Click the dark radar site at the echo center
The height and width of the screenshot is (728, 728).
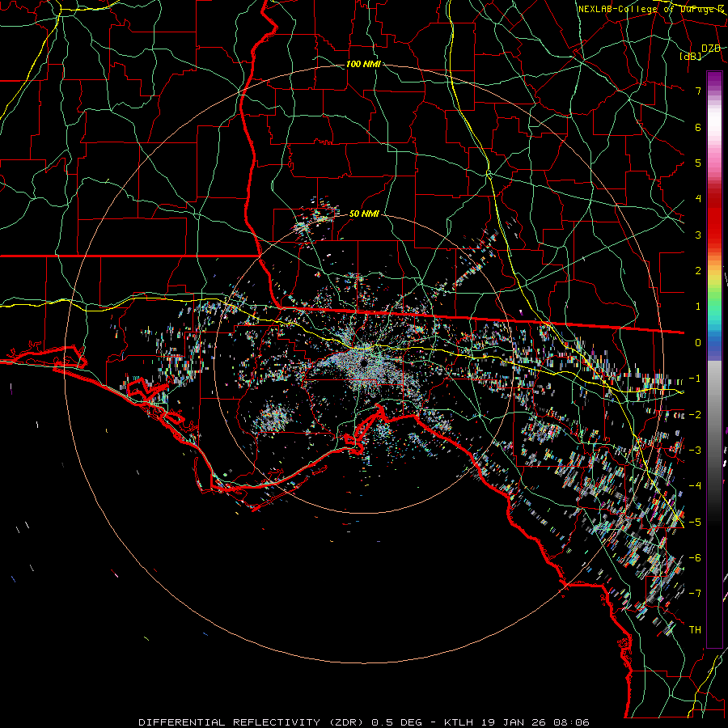(x=365, y=363)
